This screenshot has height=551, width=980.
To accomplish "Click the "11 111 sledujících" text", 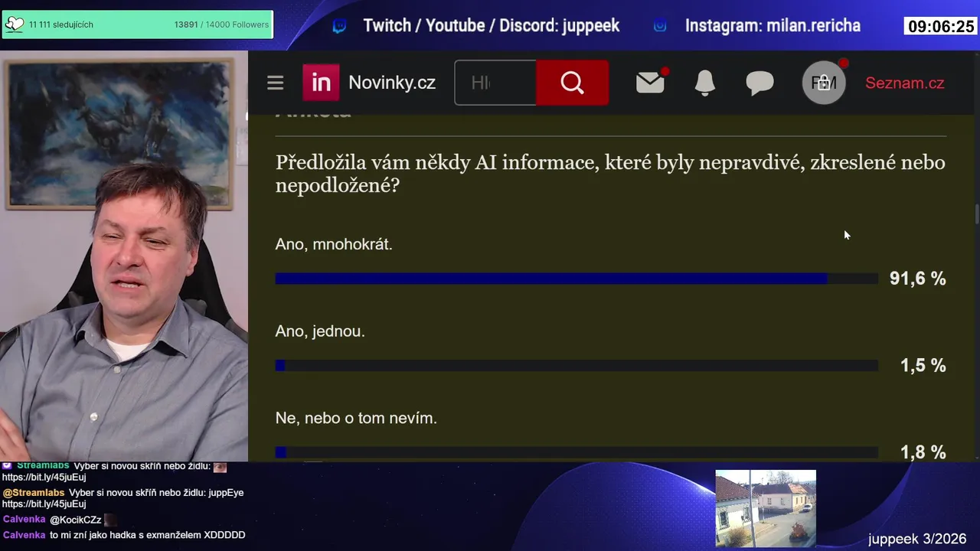I will click(61, 24).
